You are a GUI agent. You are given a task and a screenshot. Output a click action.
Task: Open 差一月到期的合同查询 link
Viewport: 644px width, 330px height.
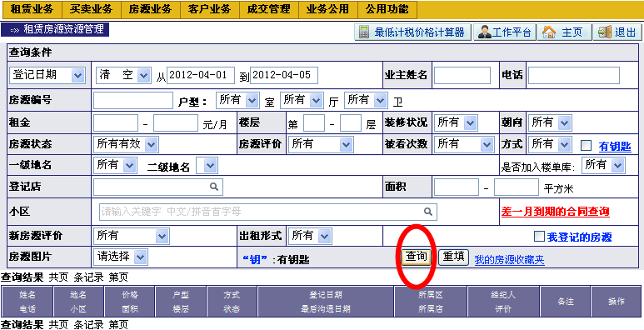point(556,212)
